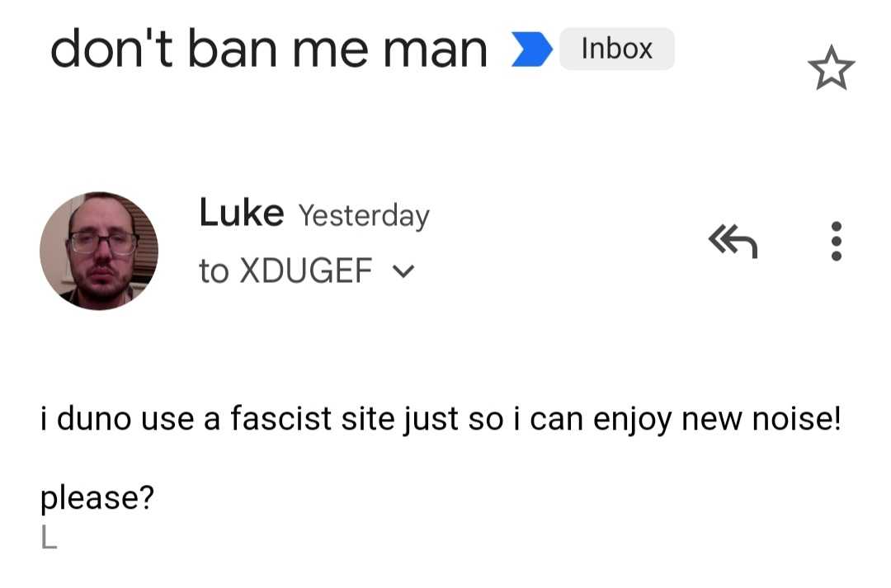Click the 'to XDUGEF' recipient line
Screen dimensions: 891x588
[285, 270]
